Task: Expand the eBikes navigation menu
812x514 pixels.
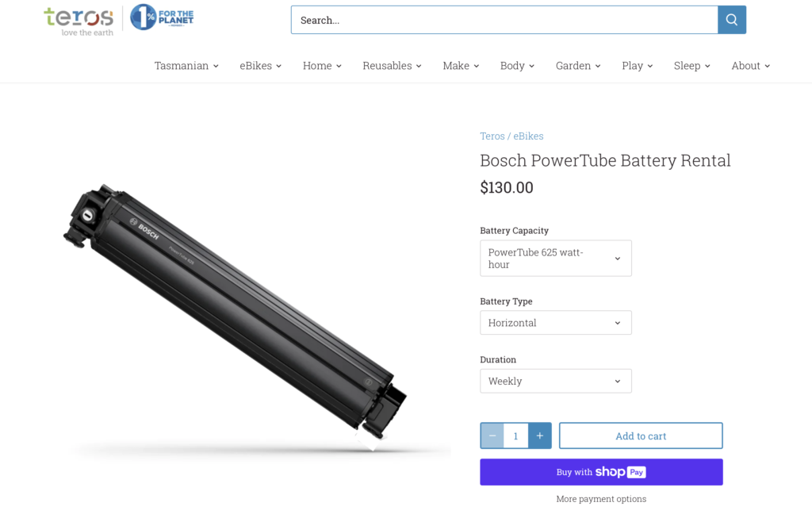Action: [260, 66]
